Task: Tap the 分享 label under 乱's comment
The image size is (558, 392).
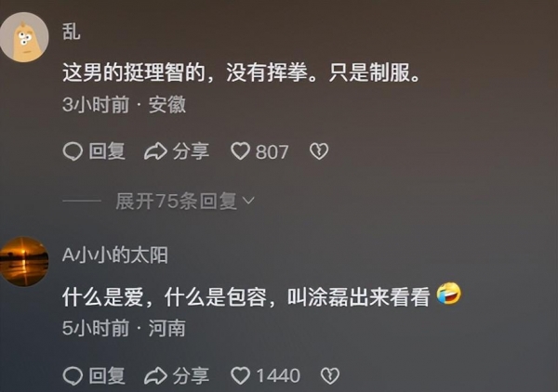Action: pos(191,151)
